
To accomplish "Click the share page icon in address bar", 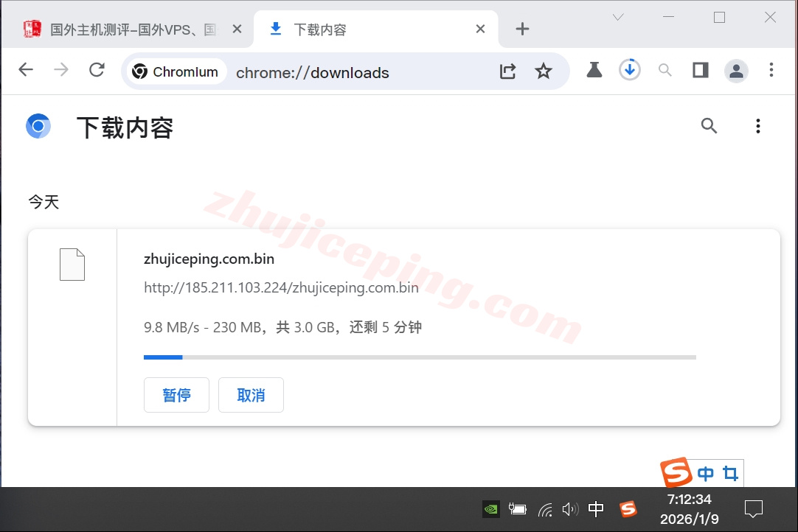I will click(507, 71).
